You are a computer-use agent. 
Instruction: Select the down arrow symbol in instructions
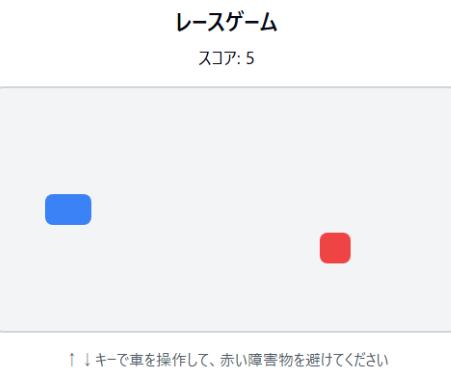click(x=87, y=360)
